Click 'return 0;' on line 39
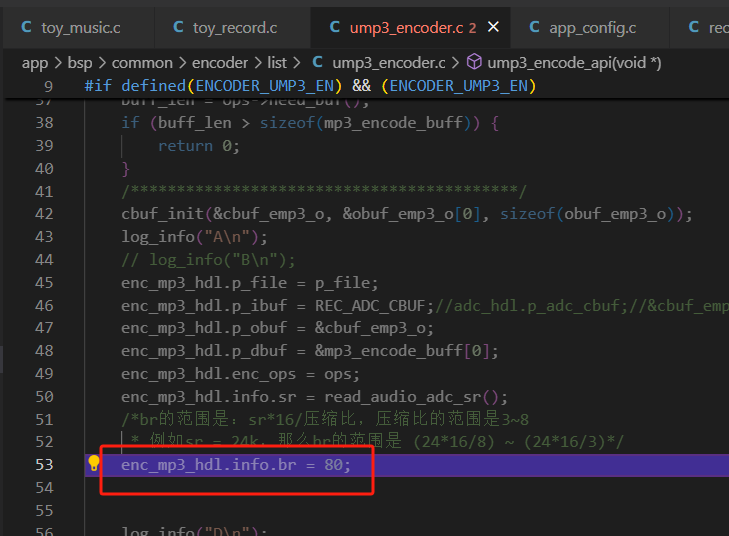729x536 pixels. click(199, 146)
